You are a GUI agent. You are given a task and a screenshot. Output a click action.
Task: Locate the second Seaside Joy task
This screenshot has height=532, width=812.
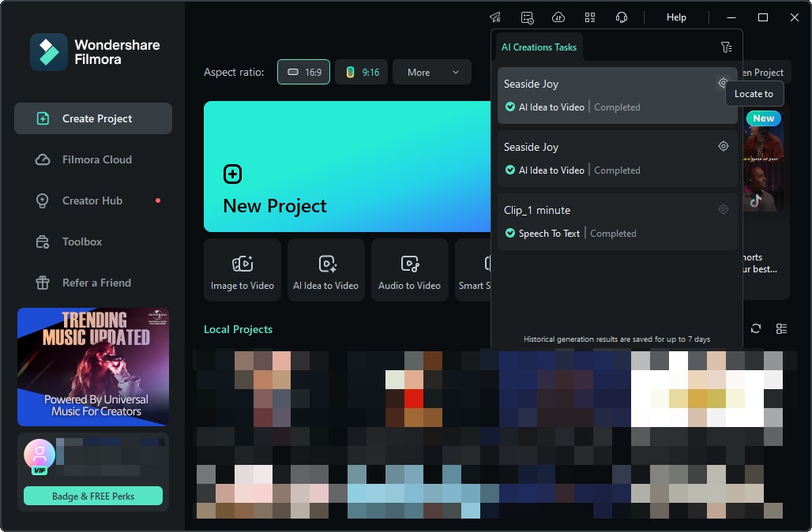[x=724, y=147]
